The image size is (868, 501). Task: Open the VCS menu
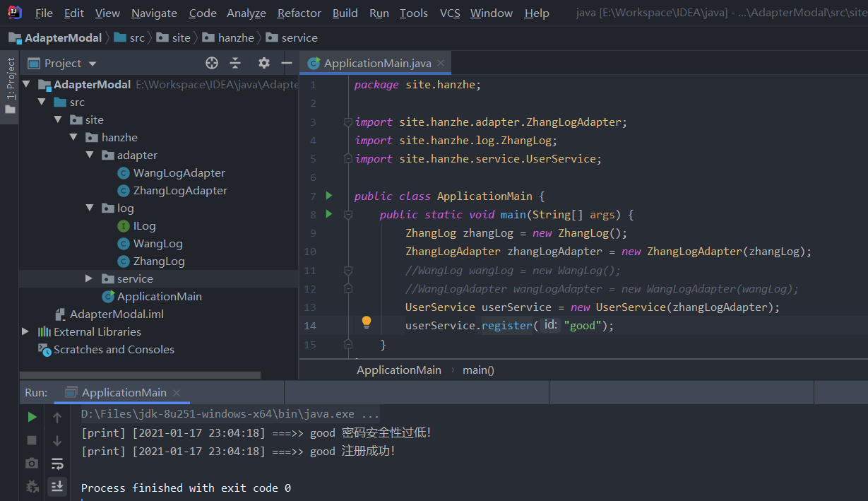[x=450, y=13]
